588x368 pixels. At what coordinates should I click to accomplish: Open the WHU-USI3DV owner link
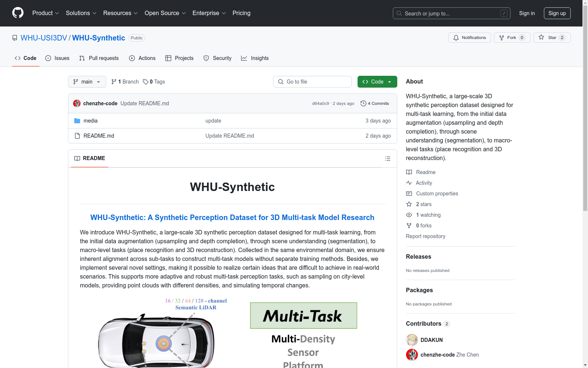coord(44,38)
